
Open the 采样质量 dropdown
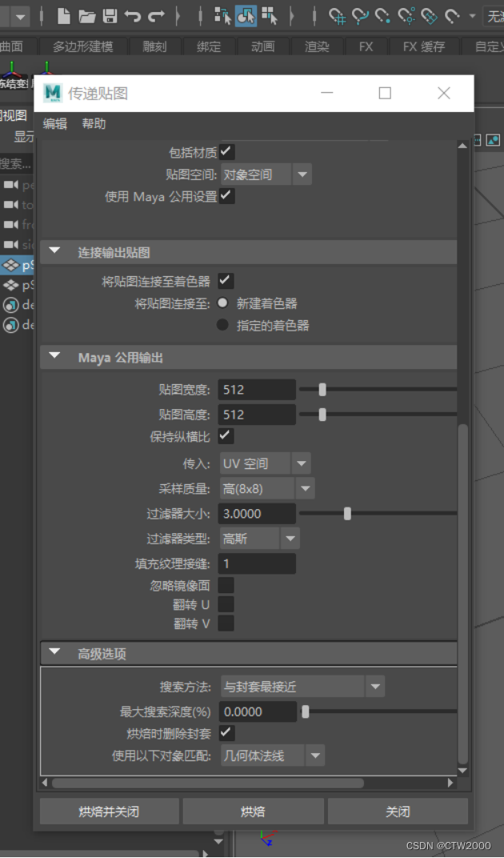[267, 488]
